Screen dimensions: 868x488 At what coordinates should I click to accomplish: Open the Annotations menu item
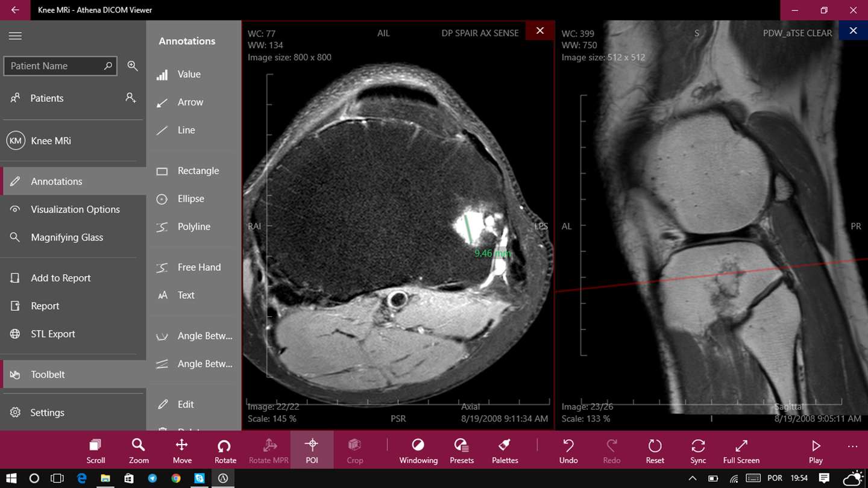point(73,181)
